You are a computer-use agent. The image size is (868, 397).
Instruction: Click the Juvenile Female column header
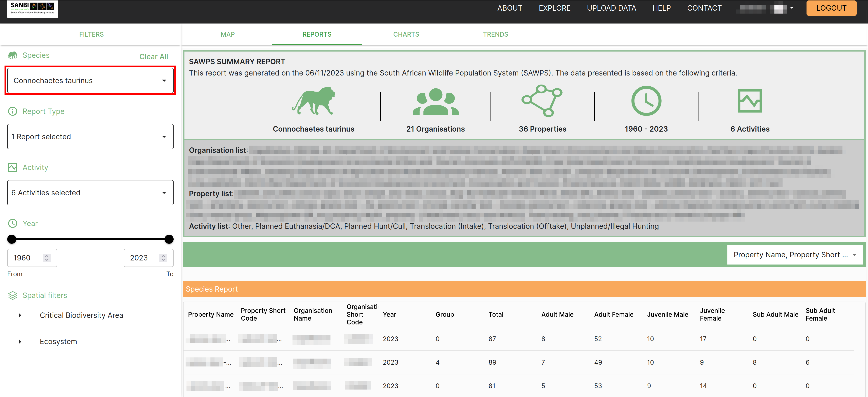point(712,314)
